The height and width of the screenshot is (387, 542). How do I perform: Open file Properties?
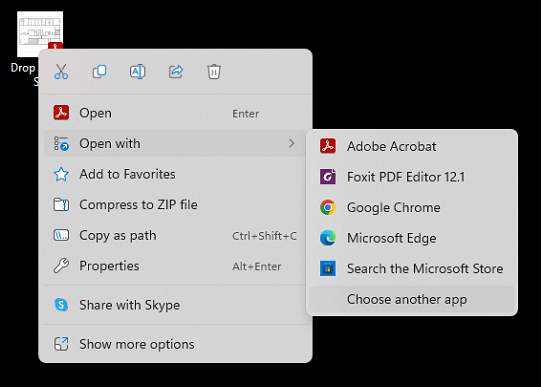point(175,266)
